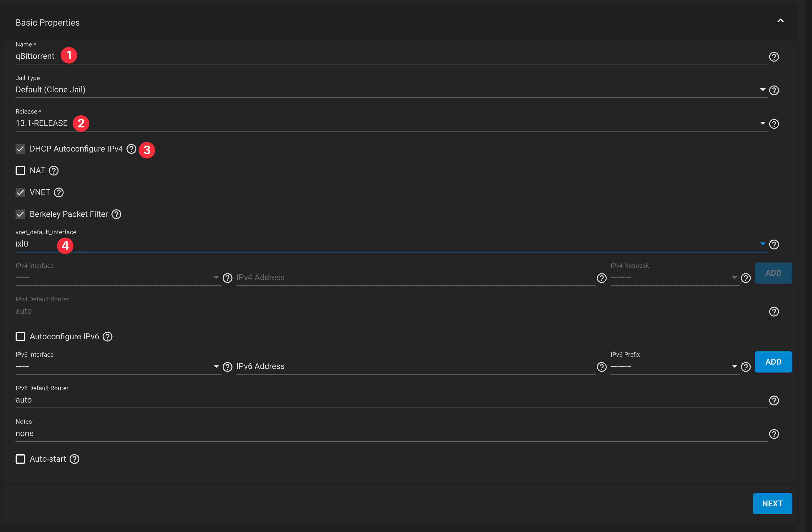Open help for IPv4 Default Router

coord(774,311)
